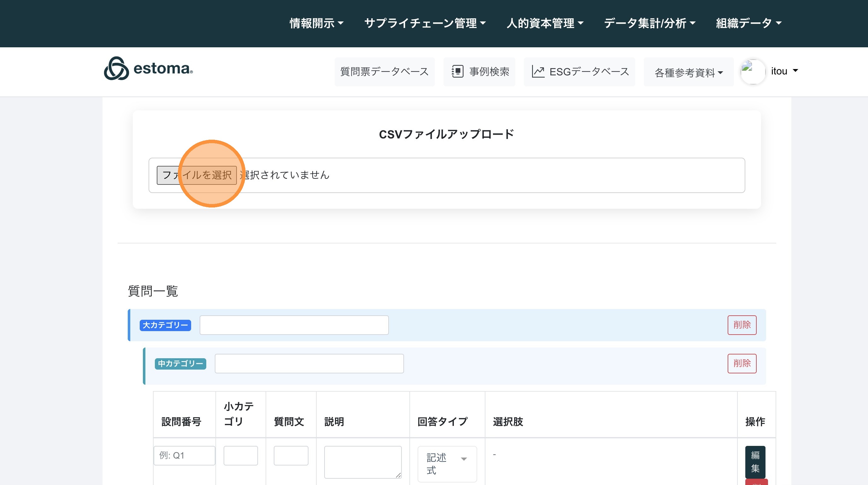This screenshot has height=485, width=868.
Task: Click the estoma logo icon
Action: (x=116, y=68)
